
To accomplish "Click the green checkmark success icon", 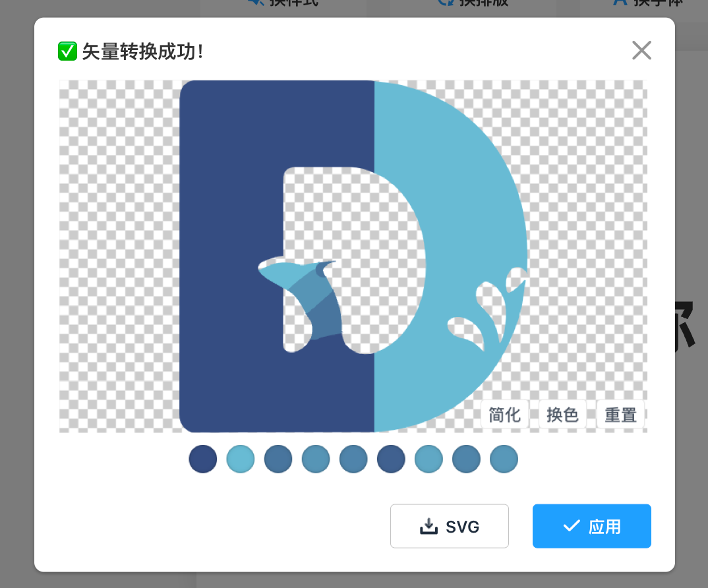I will point(67,51).
